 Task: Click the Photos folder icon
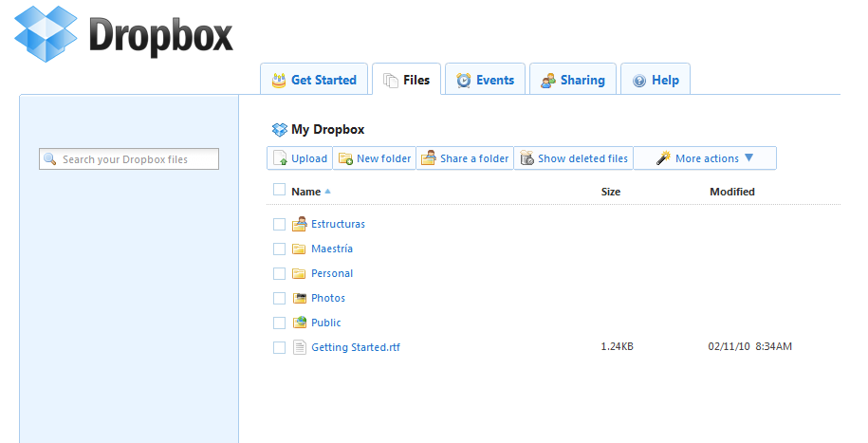click(299, 298)
